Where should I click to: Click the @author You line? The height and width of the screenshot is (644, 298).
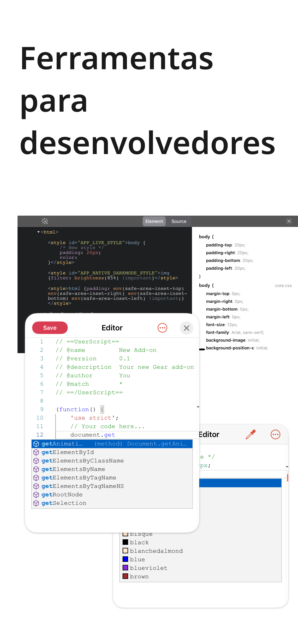(x=93, y=375)
